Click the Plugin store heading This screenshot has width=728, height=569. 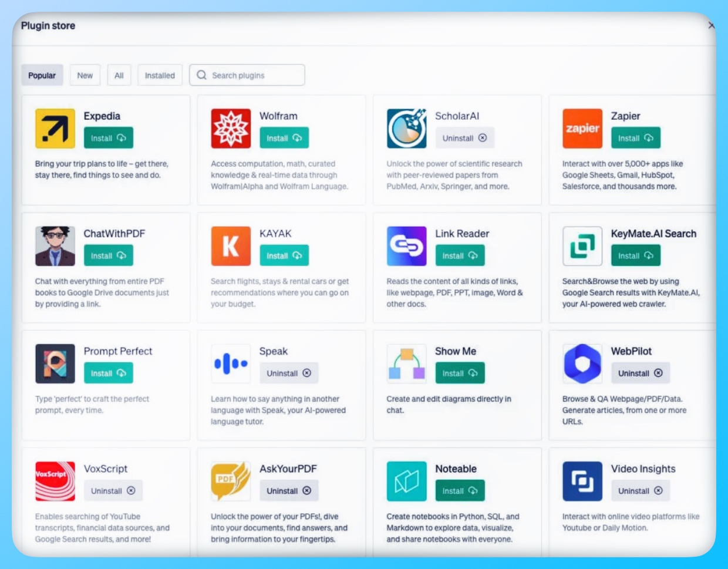(x=48, y=26)
